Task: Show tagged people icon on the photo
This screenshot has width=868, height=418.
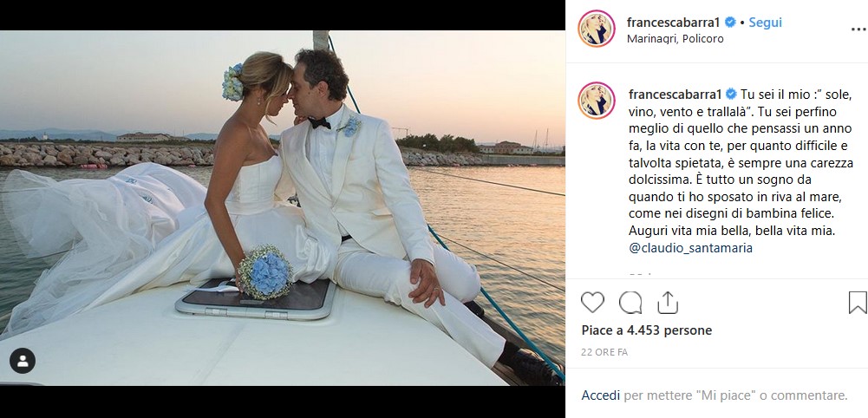Action: [x=23, y=361]
